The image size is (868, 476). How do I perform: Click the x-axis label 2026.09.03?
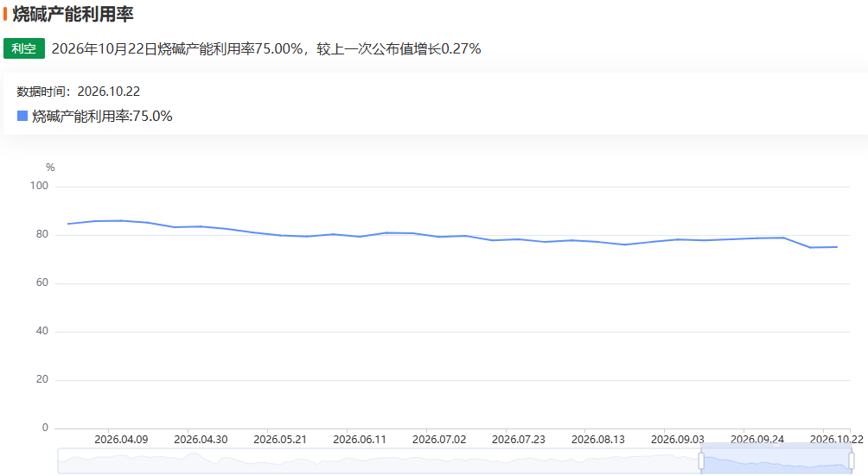click(x=678, y=440)
